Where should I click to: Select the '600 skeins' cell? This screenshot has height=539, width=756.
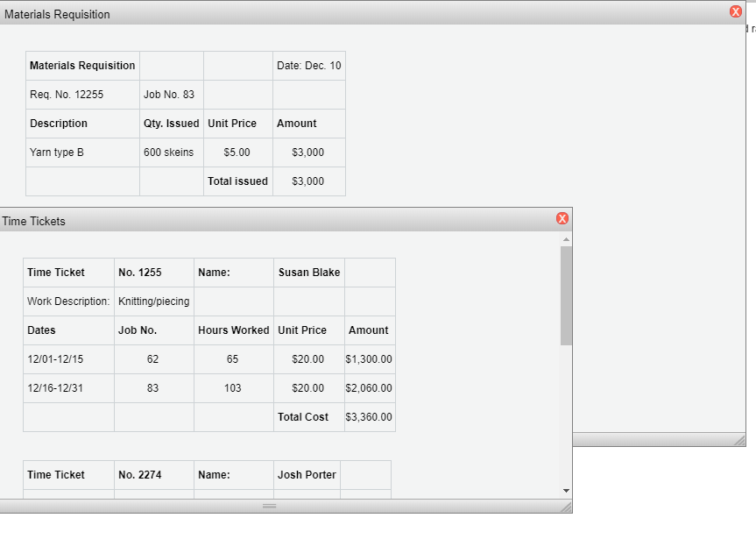click(172, 152)
